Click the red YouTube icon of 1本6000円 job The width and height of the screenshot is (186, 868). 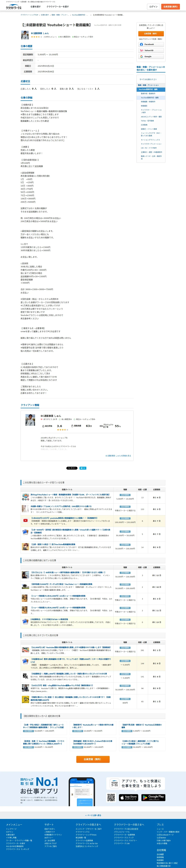click(x=25, y=521)
